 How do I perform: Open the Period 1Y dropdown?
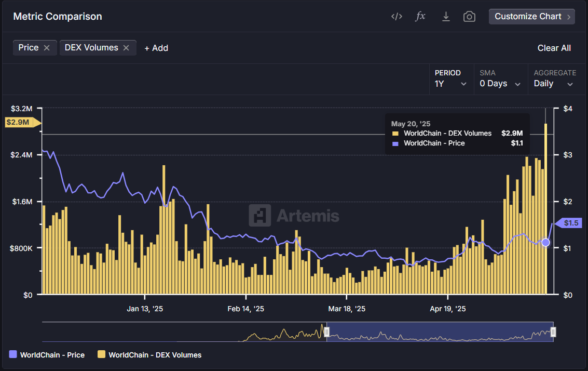click(x=450, y=78)
